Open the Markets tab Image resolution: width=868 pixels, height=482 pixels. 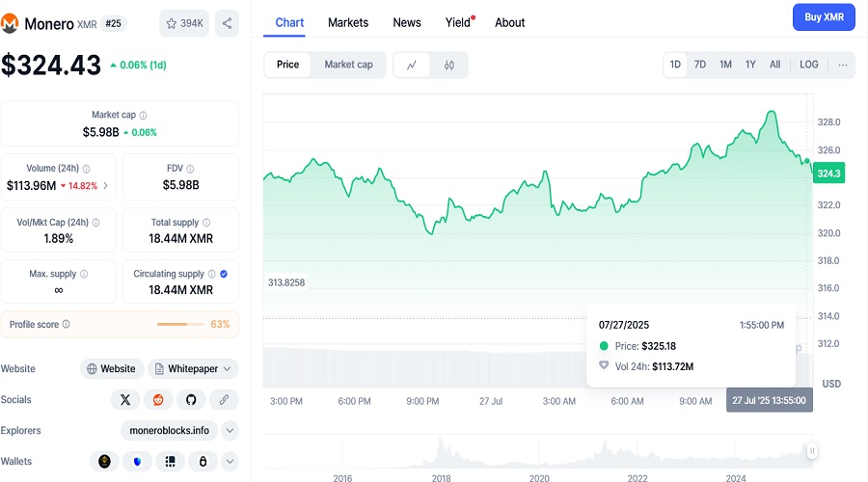pos(348,23)
